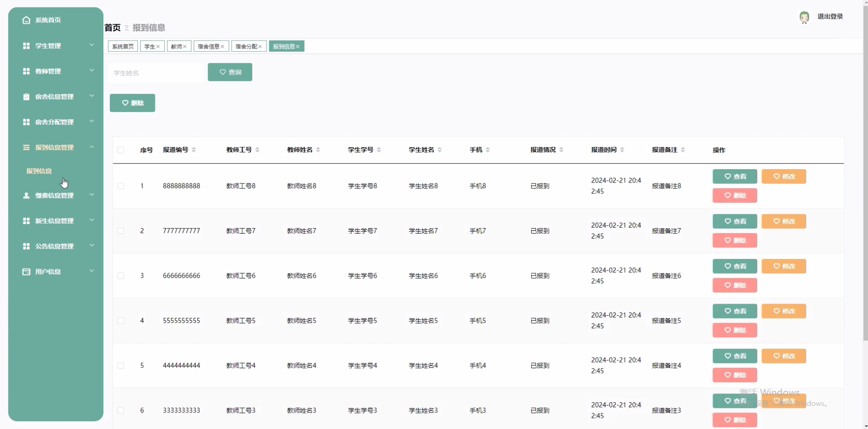Viewport: 868px width, 429px height.
Task: Expand the 宿舍分配管理 menu chevron
Action: [92, 121]
